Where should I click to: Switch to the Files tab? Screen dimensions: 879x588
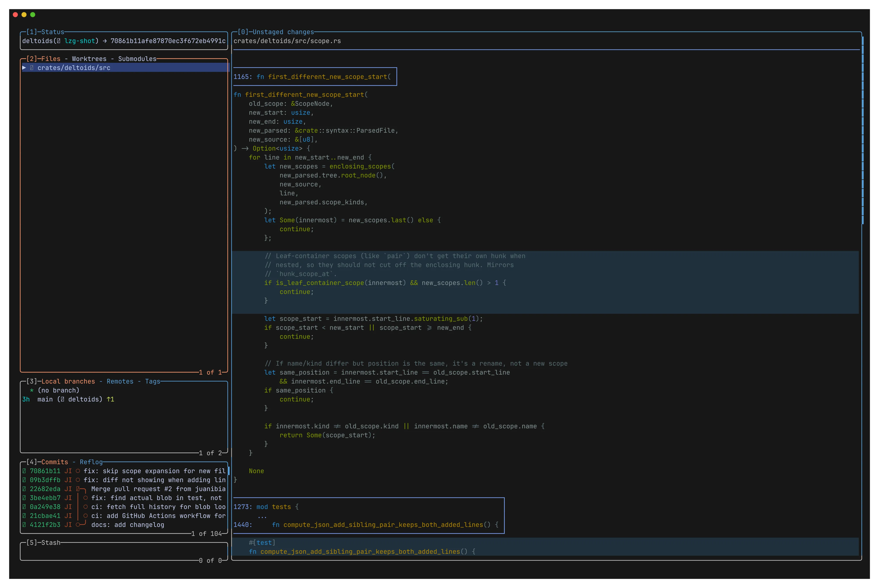51,59
